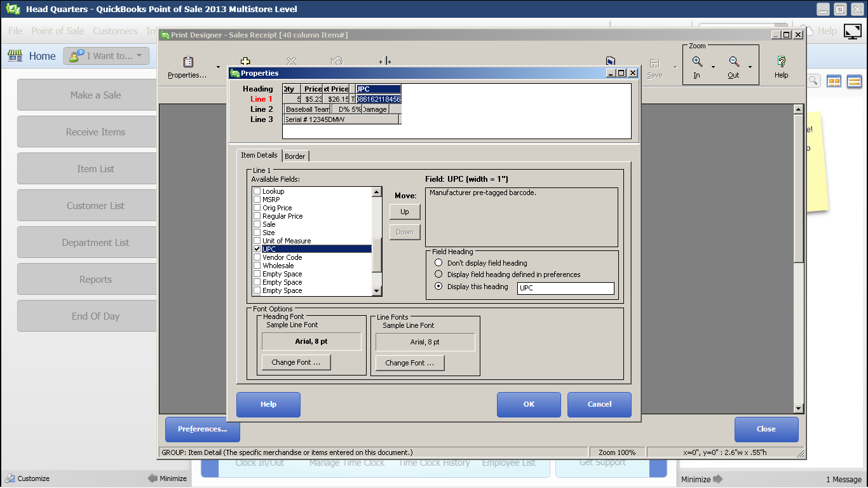Expand the Zoom Out dropdown arrow
The height and width of the screenshot is (488, 868).
(750, 67)
